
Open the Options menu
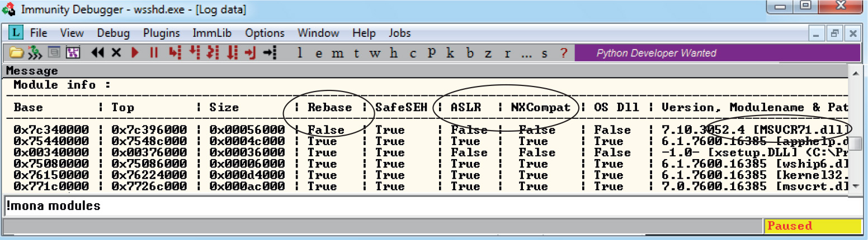[x=265, y=33]
